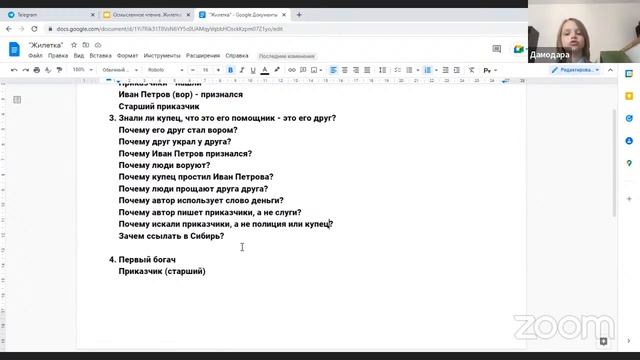The height and width of the screenshot is (360, 640).
Task: Star the "Жилетка" document
Action: point(74,45)
